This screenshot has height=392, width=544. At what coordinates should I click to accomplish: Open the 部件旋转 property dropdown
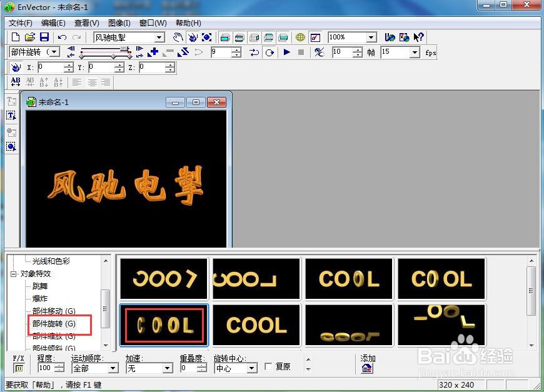pyautogui.click(x=54, y=52)
